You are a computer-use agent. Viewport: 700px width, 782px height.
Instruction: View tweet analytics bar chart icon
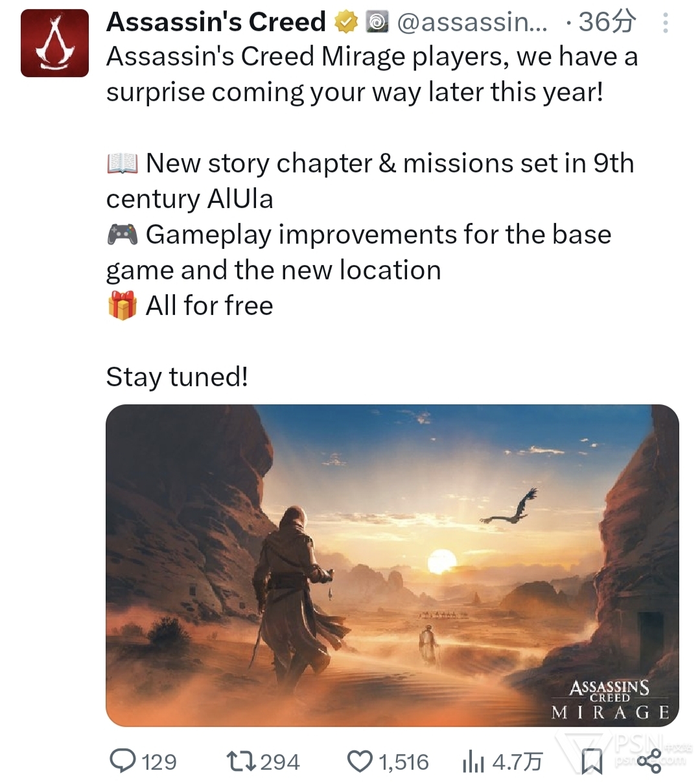(473, 762)
